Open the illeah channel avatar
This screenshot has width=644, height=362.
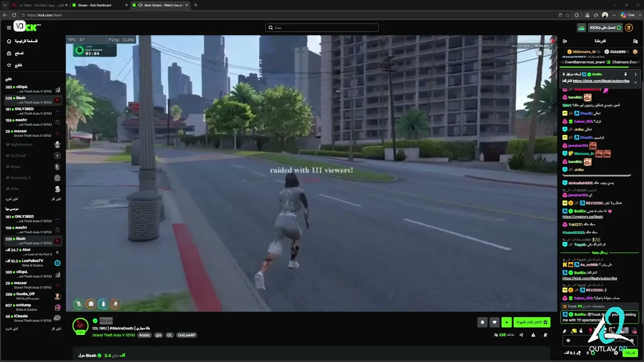tap(80, 325)
